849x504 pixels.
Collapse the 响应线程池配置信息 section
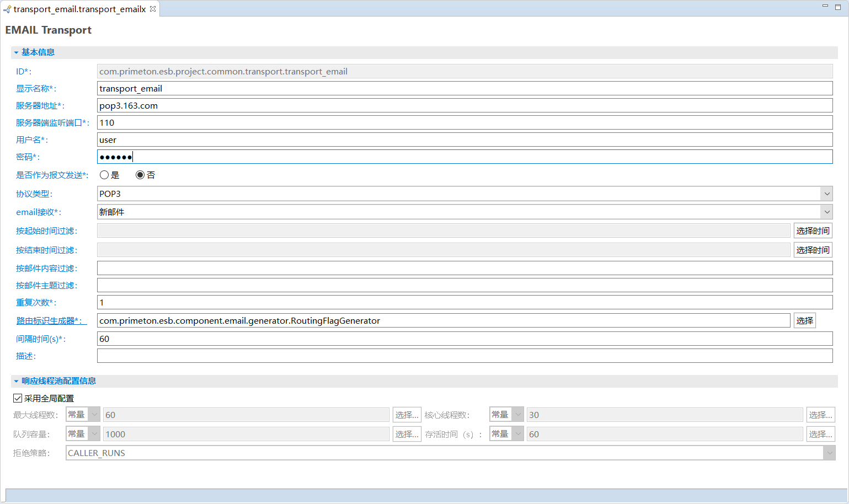tap(17, 381)
